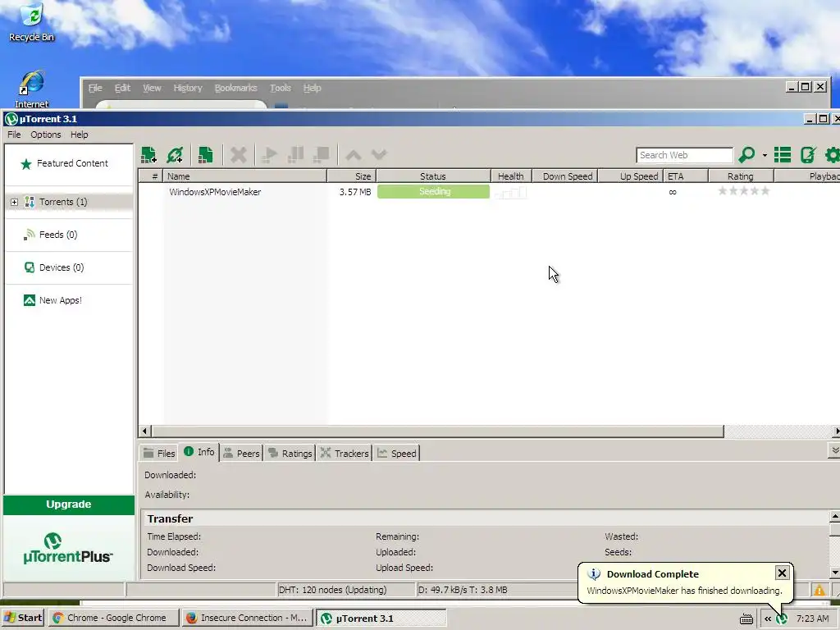This screenshot has width=840, height=630.
Task: Expand hidden tray icons chevron
Action: 768,619
